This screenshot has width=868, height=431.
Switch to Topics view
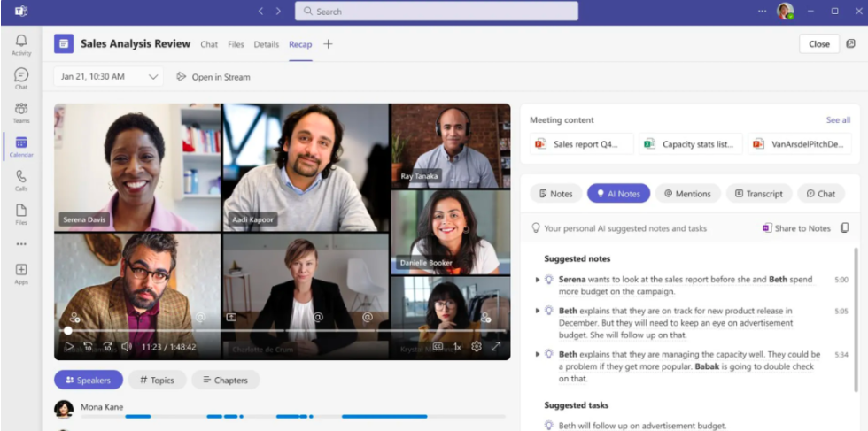[158, 380]
